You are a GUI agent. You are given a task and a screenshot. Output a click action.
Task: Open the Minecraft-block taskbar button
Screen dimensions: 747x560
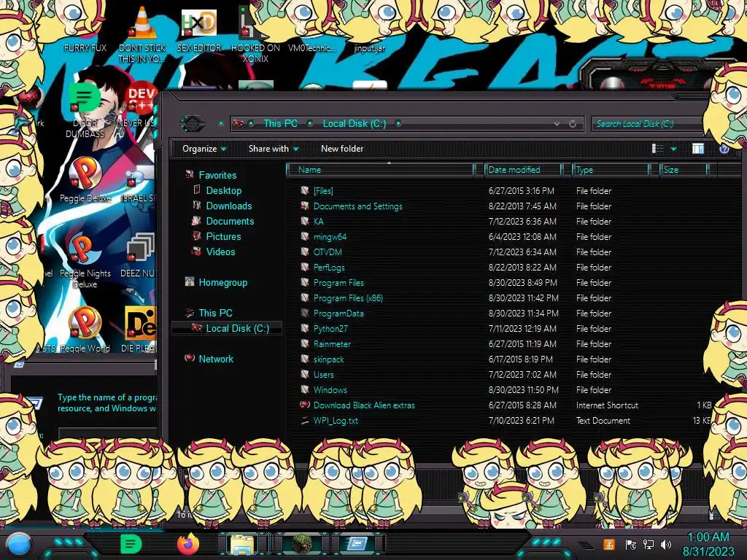pyautogui.click(x=301, y=544)
